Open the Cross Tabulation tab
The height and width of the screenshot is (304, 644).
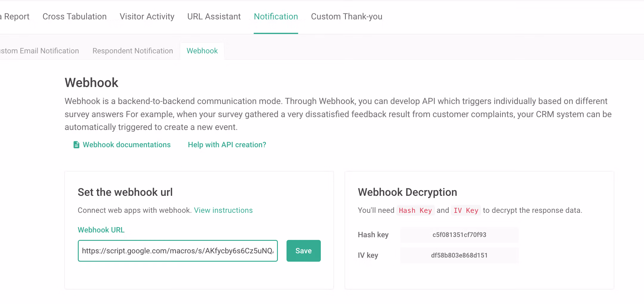point(75,16)
